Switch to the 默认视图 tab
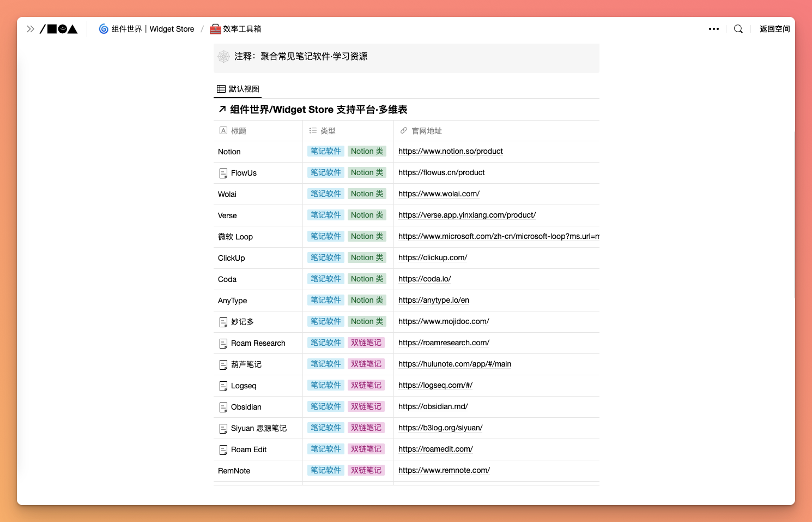 click(x=244, y=88)
